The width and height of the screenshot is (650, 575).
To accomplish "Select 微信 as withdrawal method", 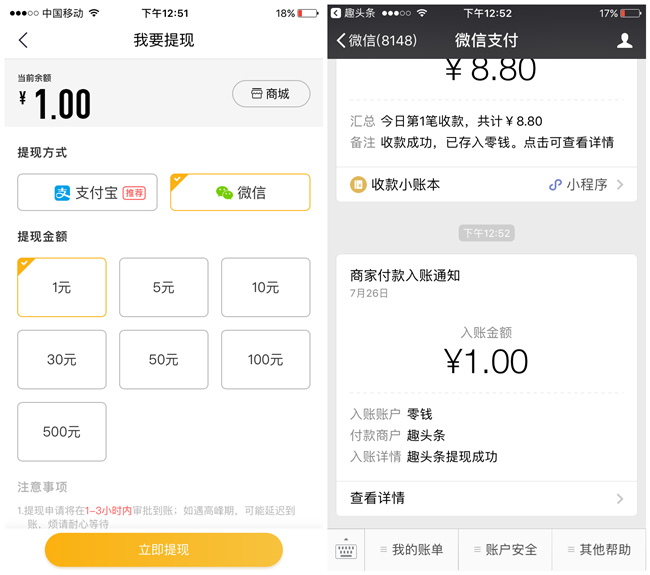I will point(240,192).
